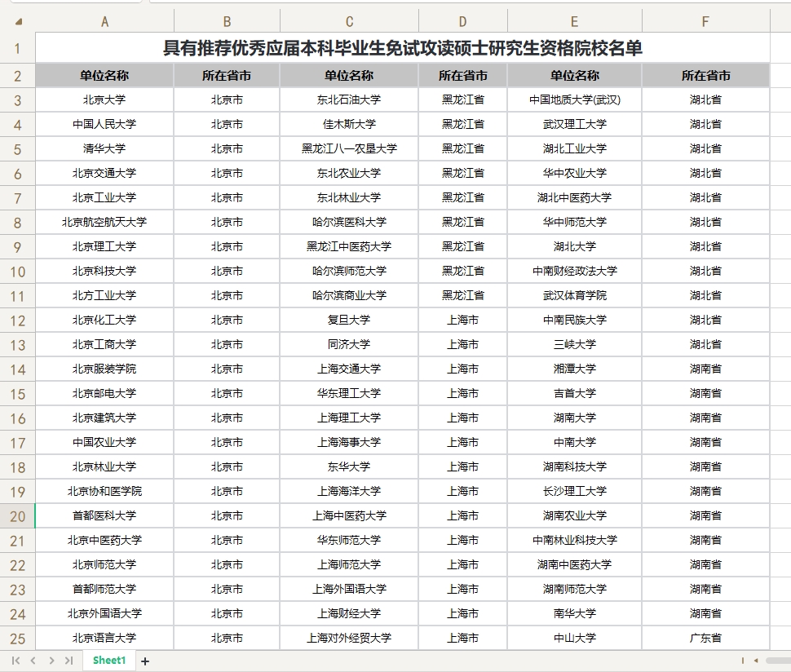The image size is (791, 672).
Task: Select column F header
Action: 705,22
